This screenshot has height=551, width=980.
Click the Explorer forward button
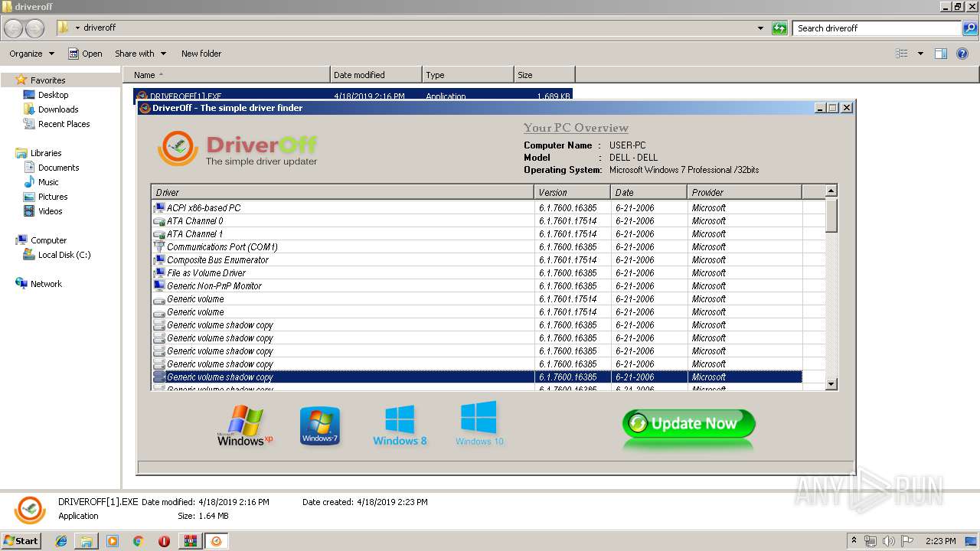34,28
